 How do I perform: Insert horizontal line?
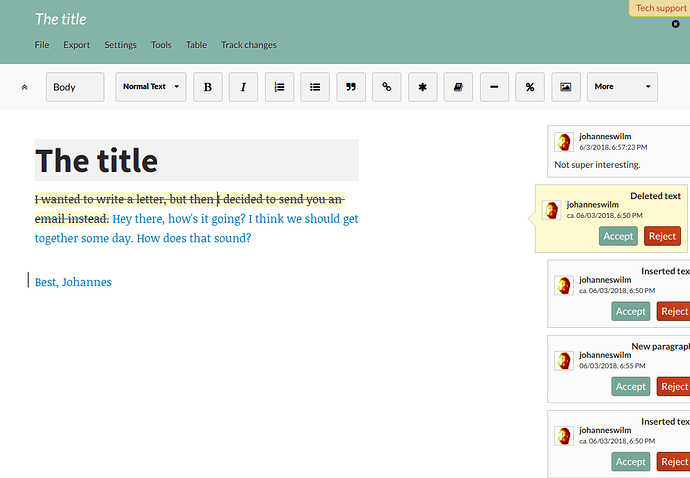494,87
